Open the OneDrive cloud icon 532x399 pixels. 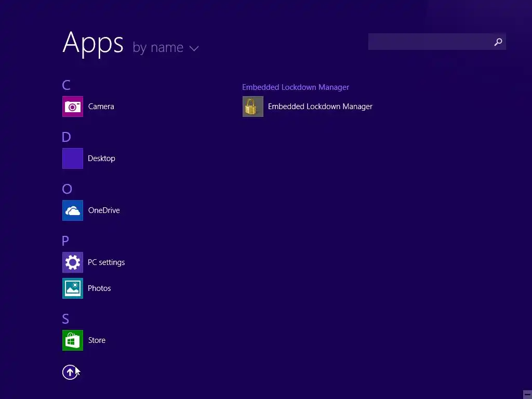(x=73, y=210)
